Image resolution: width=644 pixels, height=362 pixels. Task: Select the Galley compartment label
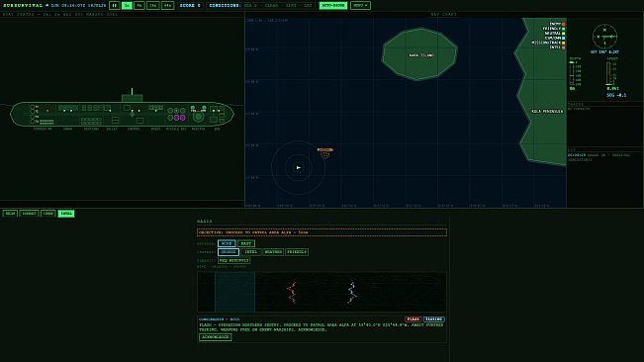[112, 129]
